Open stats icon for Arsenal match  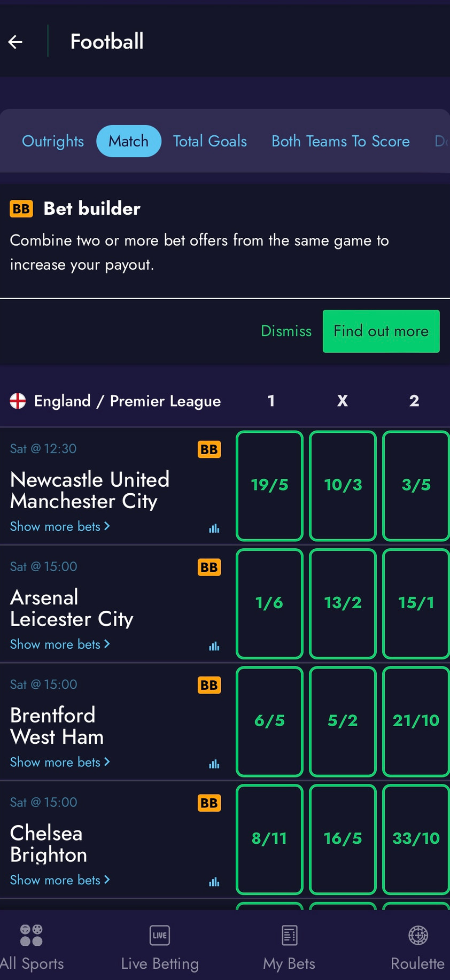pyautogui.click(x=214, y=646)
